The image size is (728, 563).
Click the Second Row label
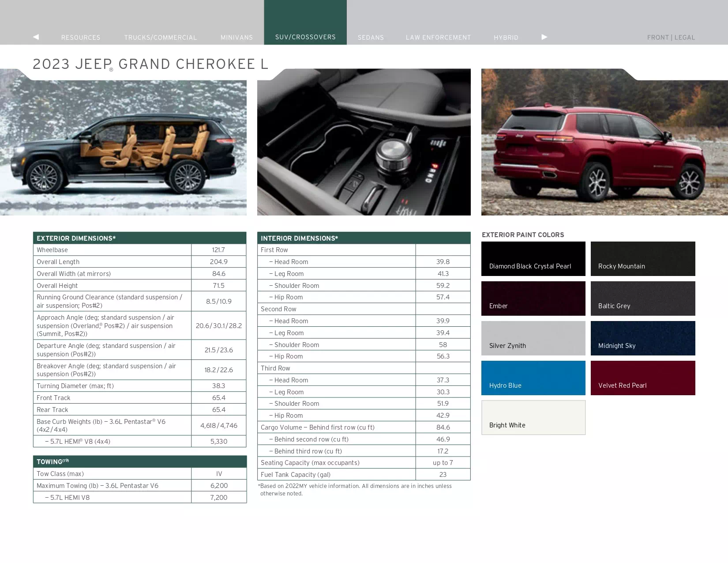tap(278, 309)
